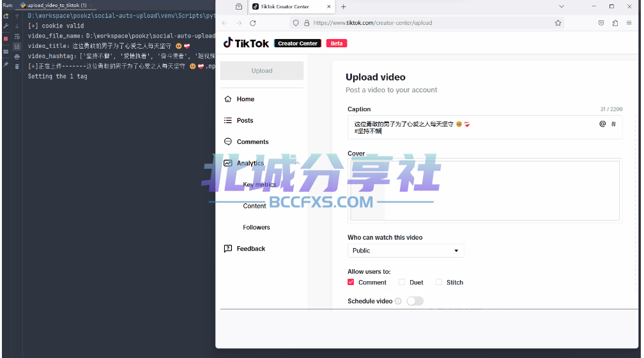Uncheck the Comment checkbox
This screenshot has width=644, height=358.
(350, 282)
